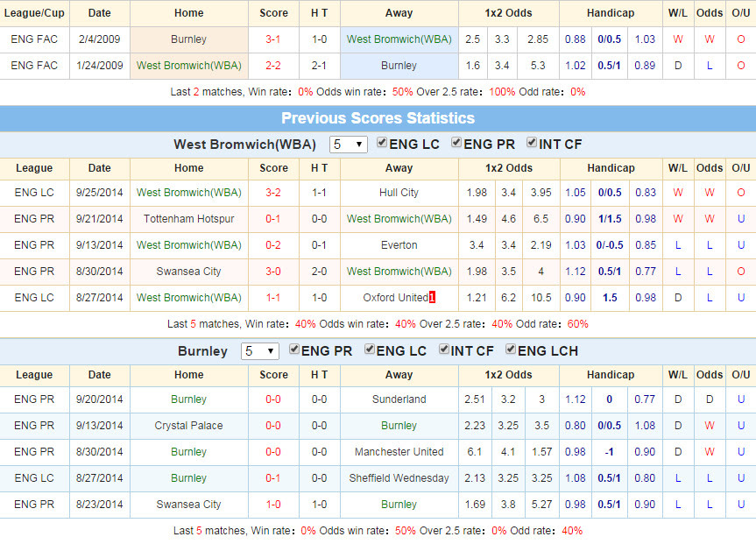Open Everton team link
This screenshot has height=544, width=756.
pyautogui.click(x=399, y=245)
